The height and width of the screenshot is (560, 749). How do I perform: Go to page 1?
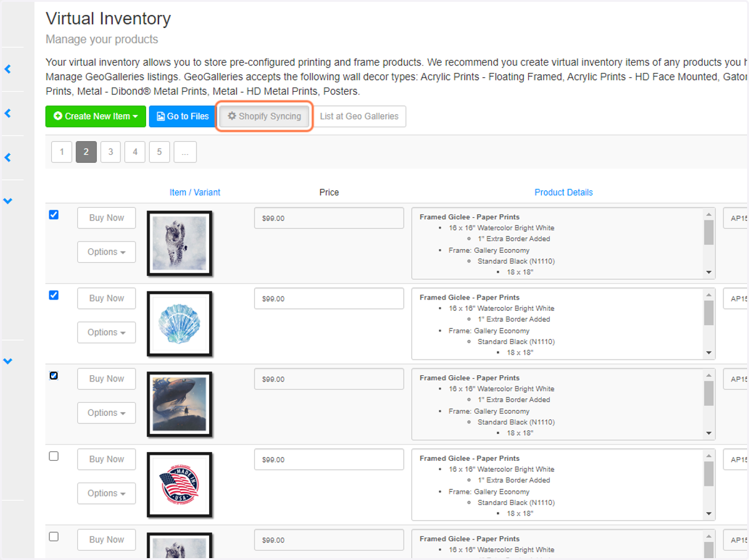[62, 152]
